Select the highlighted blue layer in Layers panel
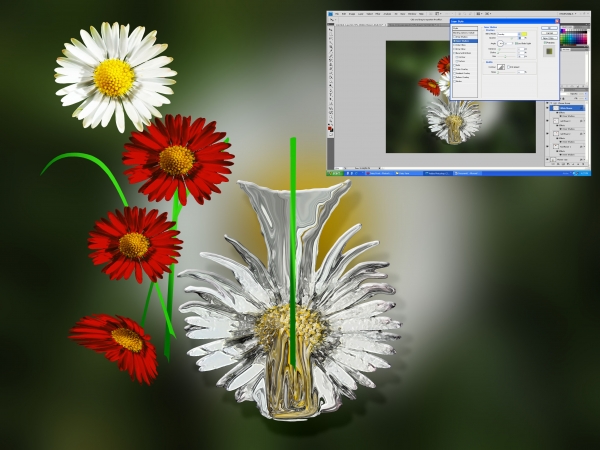The height and width of the screenshot is (450, 600). (x=567, y=108)
